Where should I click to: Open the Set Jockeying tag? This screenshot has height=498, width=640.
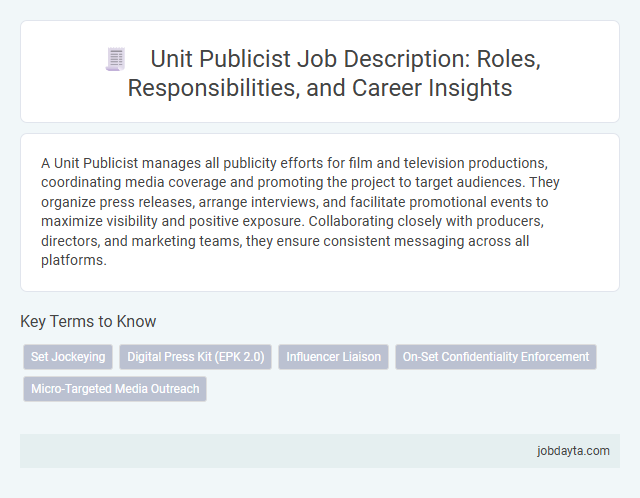[x=68, y=357]
